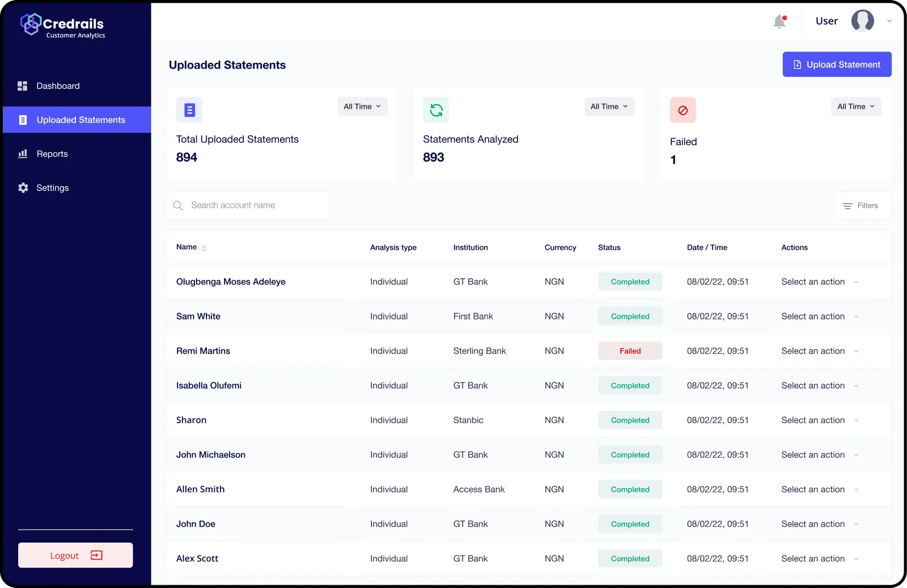Open the Filters button
Viewport: 907px width, 588px height.
[863, 206]
